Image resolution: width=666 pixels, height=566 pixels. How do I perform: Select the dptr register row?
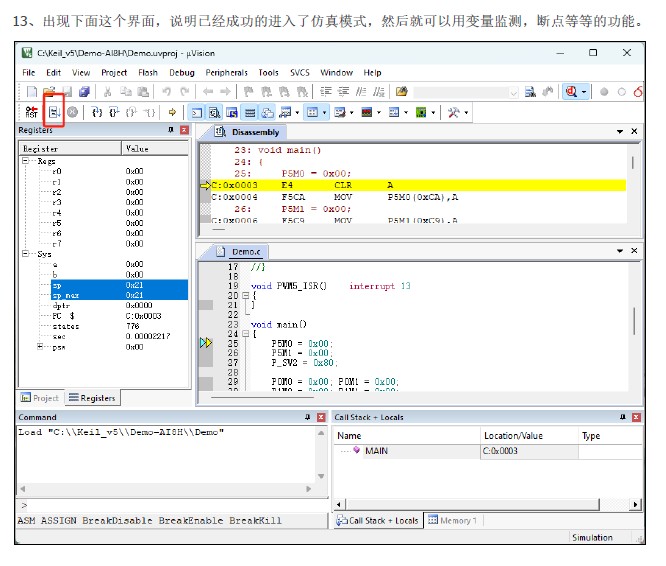click(x=119, y=305)
